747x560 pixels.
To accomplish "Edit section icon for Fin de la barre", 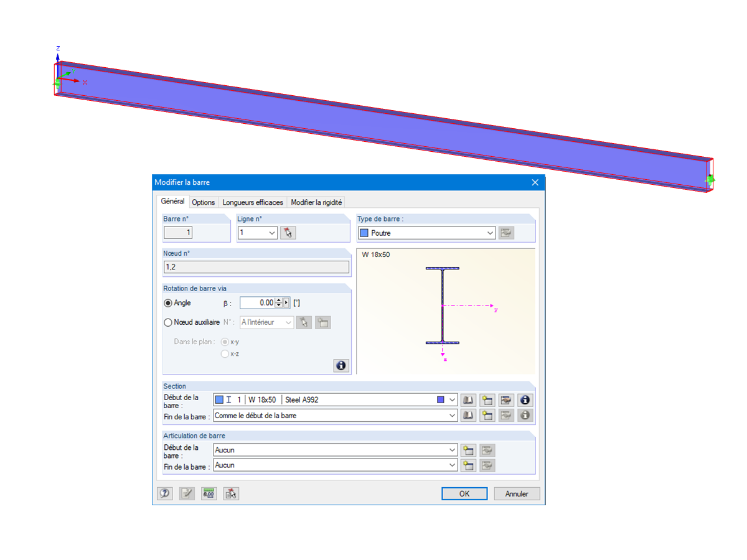I will click(x=506, y=415).
